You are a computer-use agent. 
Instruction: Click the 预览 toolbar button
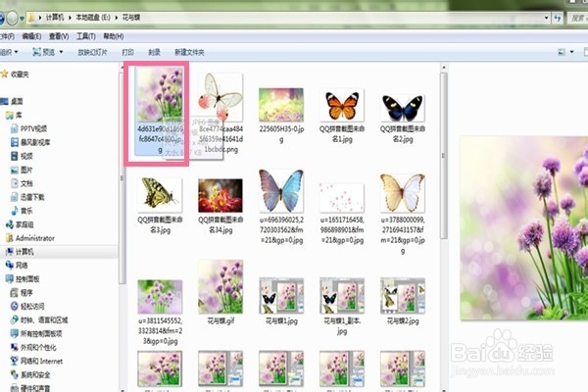(44, 52)
